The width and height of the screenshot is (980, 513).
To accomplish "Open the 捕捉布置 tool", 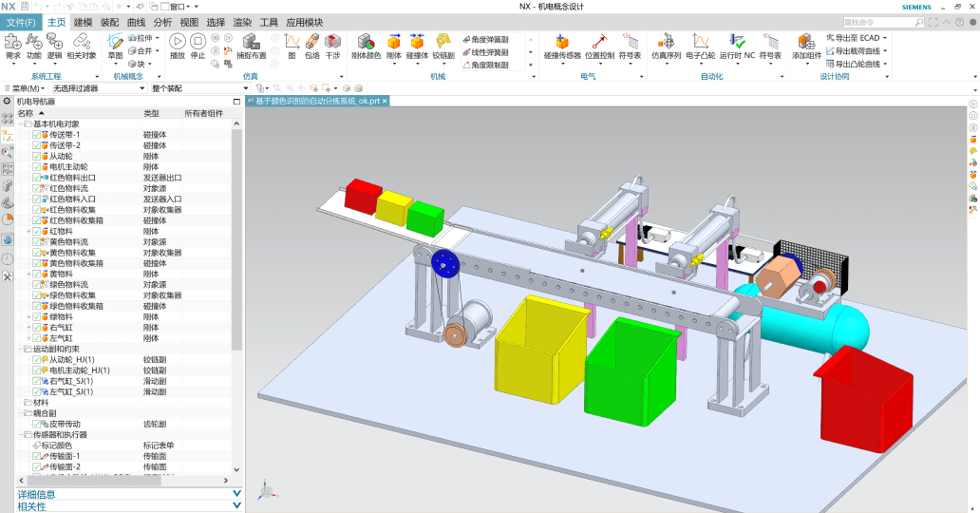I will pyautogui.click(x=252, y=47).
